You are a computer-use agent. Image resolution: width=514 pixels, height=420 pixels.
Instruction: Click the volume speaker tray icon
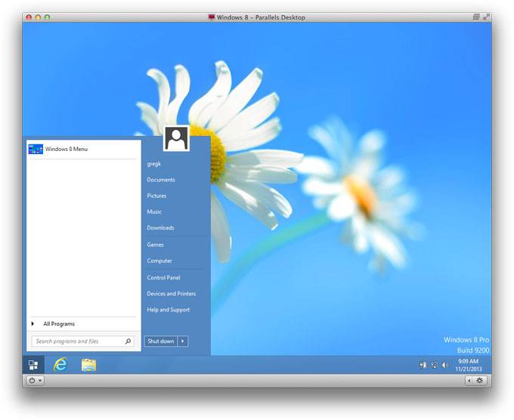(444, 365)
